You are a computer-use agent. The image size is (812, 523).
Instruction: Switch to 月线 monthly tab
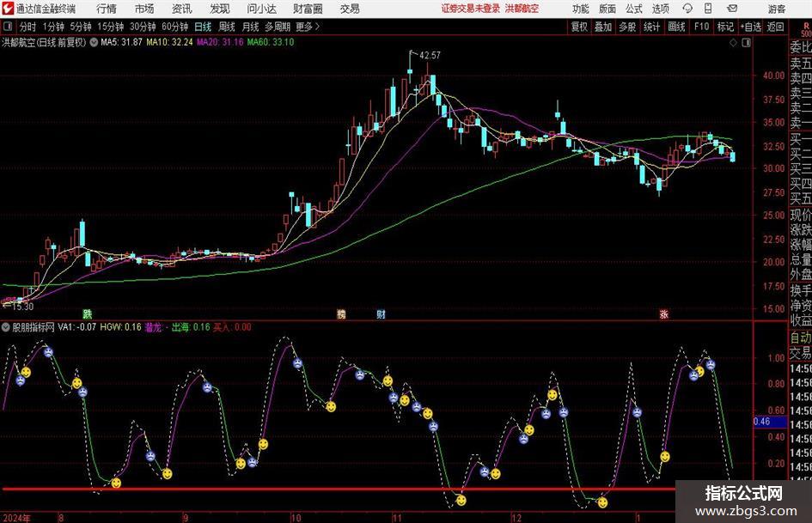250,27
